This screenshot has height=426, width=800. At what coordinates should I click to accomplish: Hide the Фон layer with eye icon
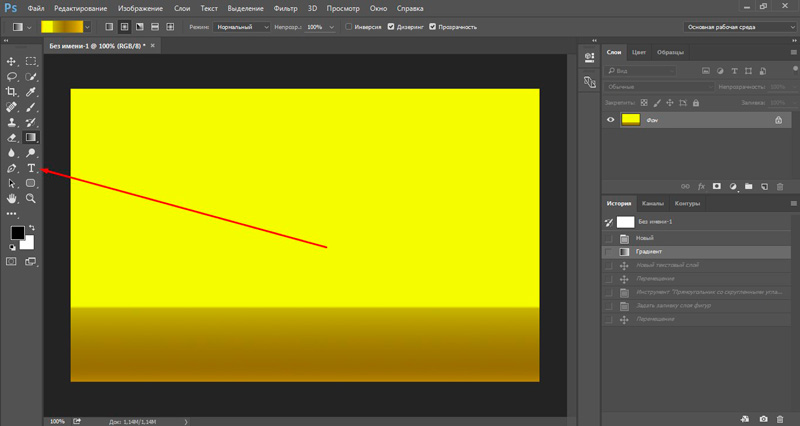coord(611,120)
